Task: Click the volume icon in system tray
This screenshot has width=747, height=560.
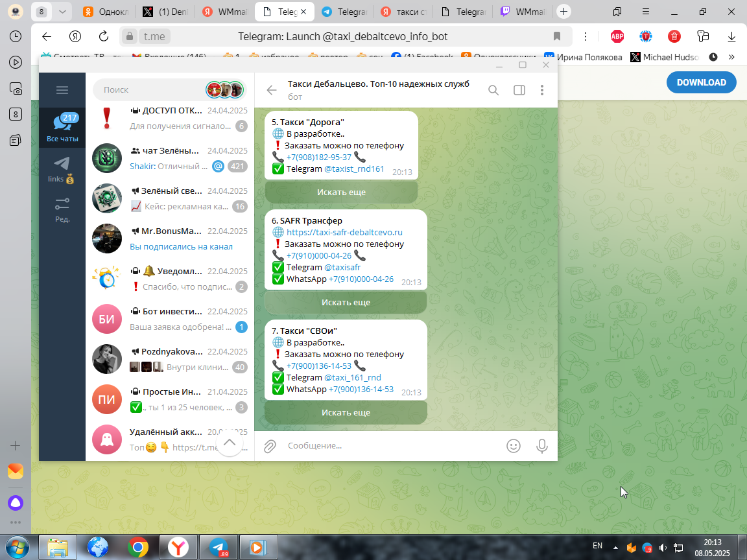Action: point(662,548)
